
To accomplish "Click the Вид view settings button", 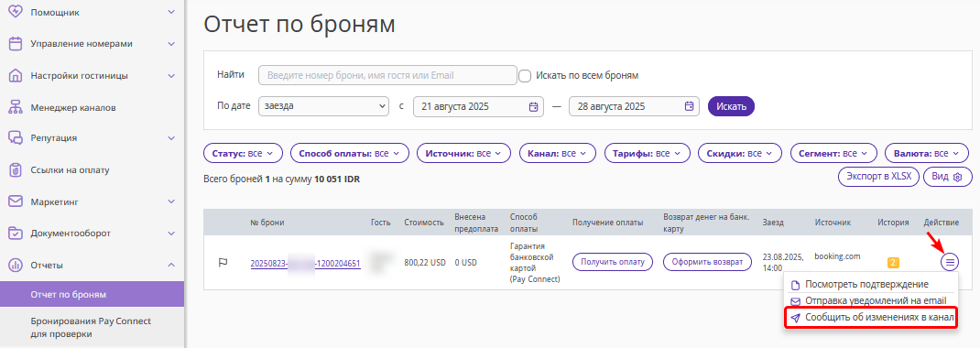I will click(948, 177).
